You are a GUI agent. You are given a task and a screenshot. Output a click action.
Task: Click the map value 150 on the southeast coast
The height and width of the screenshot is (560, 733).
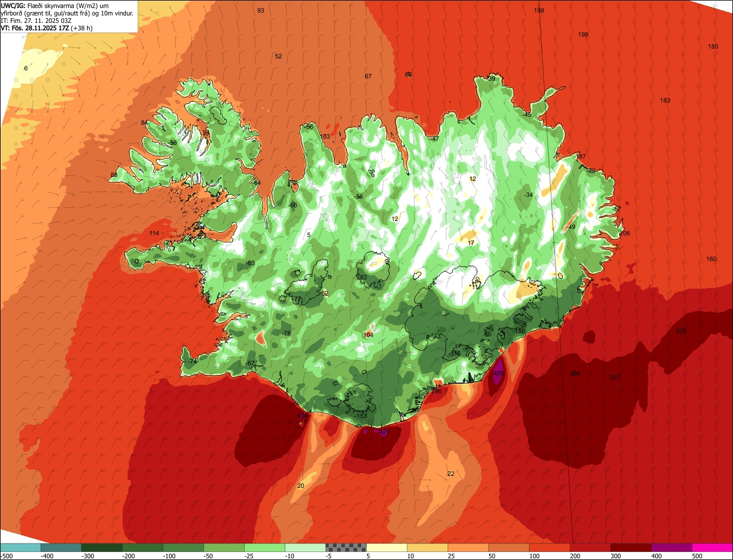coord(519,332)
